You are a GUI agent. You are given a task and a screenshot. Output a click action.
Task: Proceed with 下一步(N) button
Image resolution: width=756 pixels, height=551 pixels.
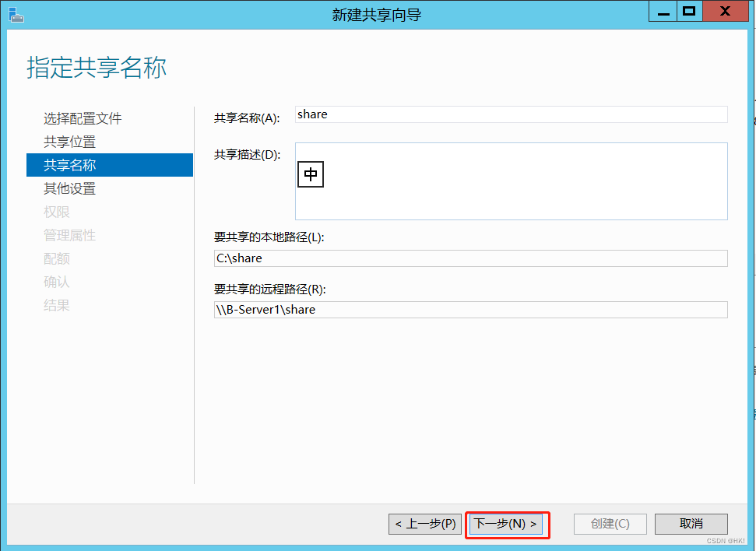click(506, 524)
